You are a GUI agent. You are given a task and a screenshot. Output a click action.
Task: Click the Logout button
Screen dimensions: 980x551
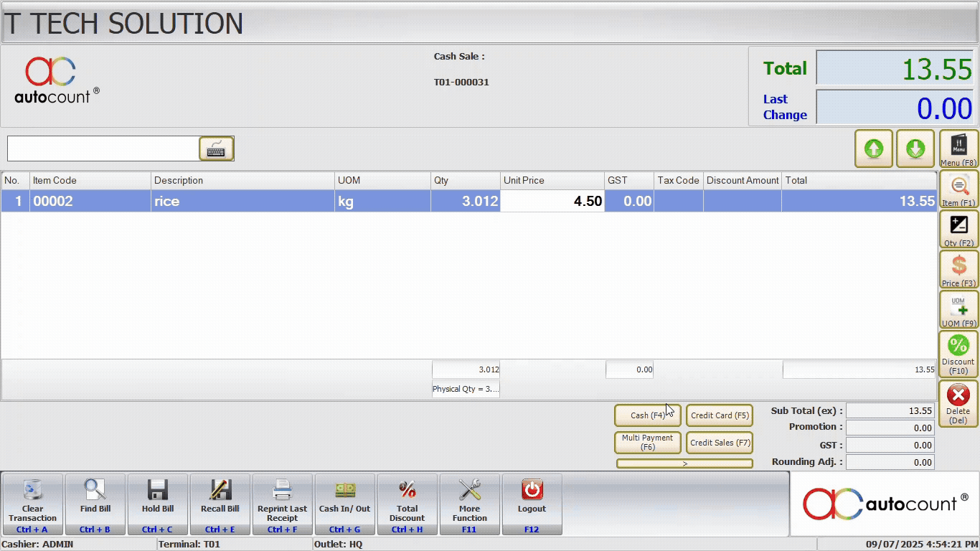pyautogui.click(x=532, y=504)
